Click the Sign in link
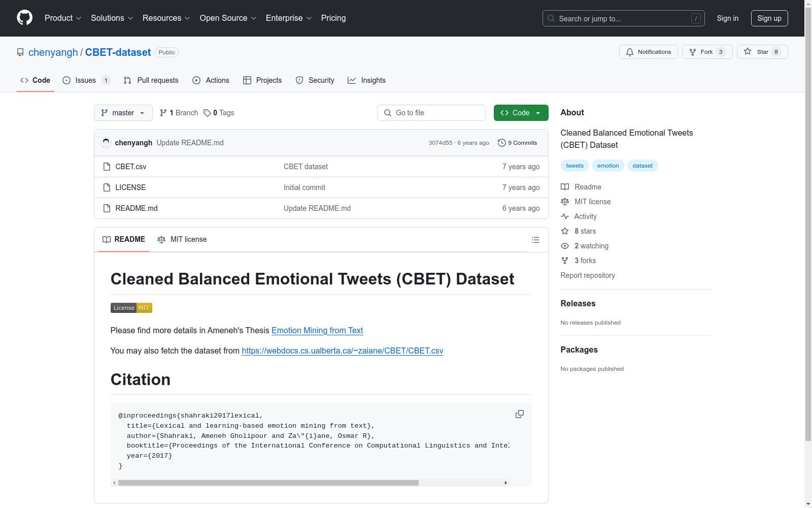 click(728, 18)
